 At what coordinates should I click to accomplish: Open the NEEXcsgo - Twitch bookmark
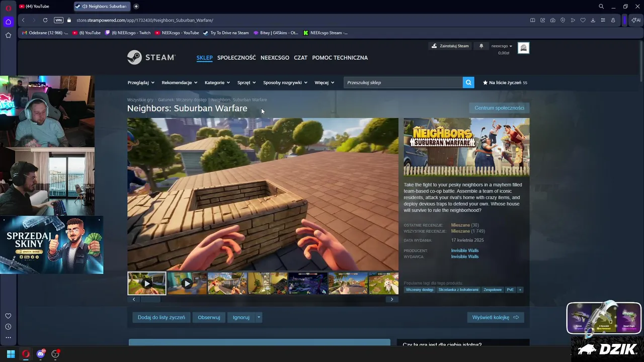coord(127,33)
